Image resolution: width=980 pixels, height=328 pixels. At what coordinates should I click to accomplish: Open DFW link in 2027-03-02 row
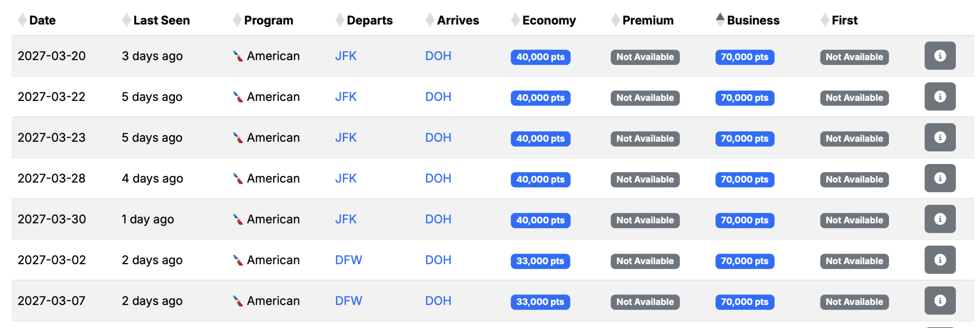348,260
